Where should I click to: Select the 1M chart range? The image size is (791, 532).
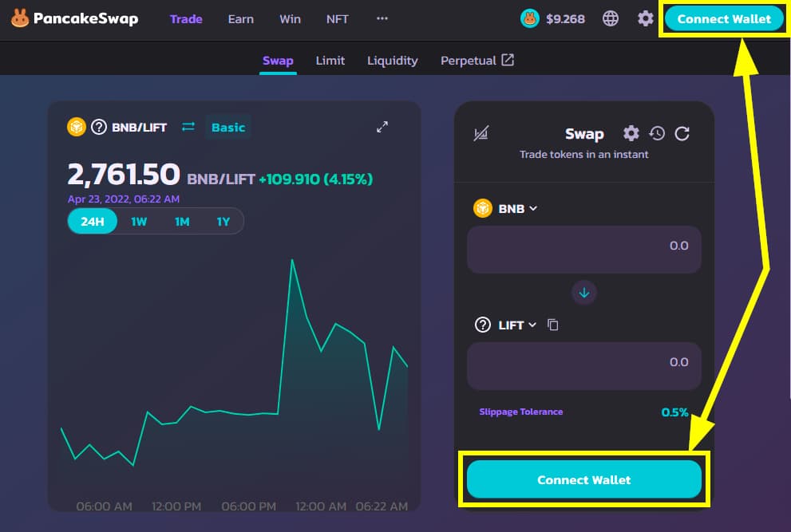(182, 222)
